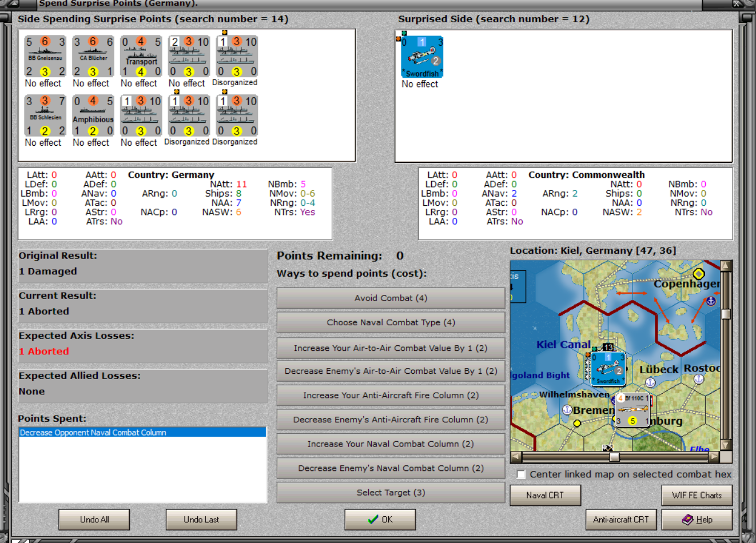Select the BB Schlesien ship counter
The height and width of the screenshot is (543, 756).
point(45,116)
